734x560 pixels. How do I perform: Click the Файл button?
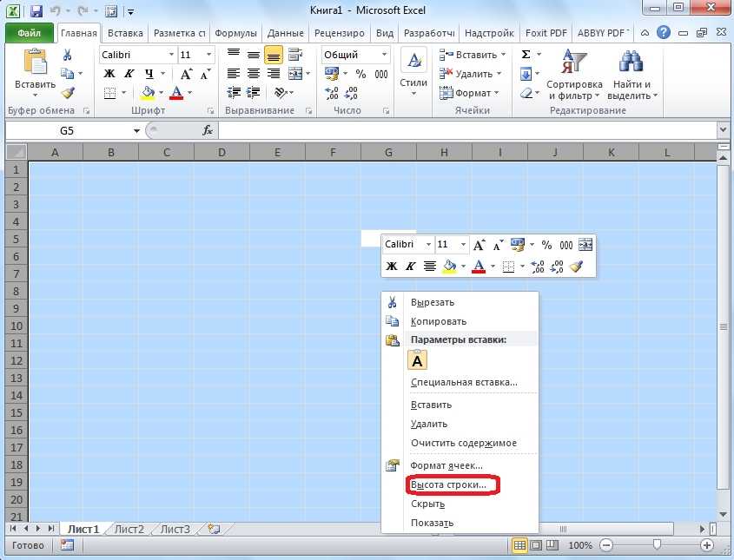(x=30, y=33)
